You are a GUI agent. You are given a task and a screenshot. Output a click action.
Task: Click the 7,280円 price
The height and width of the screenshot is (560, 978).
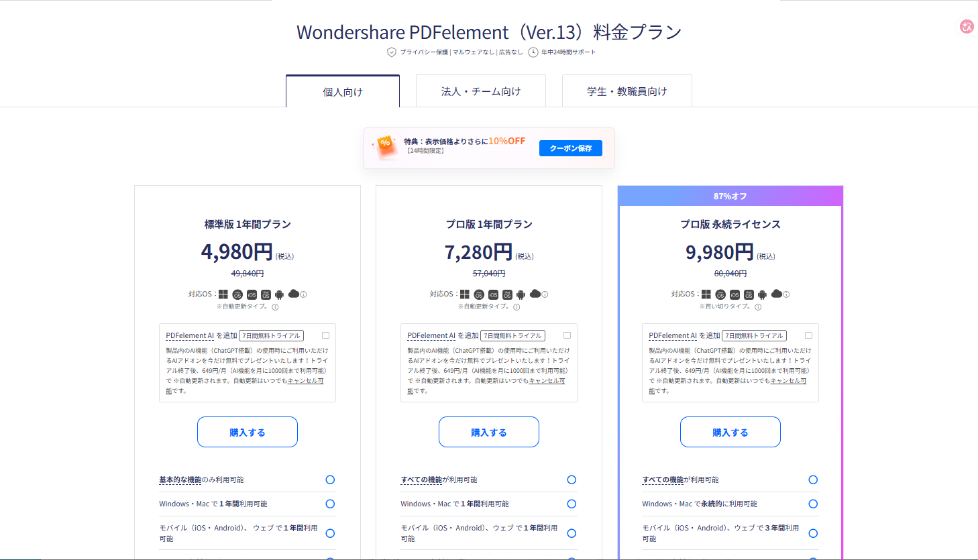tap(478, 252)
